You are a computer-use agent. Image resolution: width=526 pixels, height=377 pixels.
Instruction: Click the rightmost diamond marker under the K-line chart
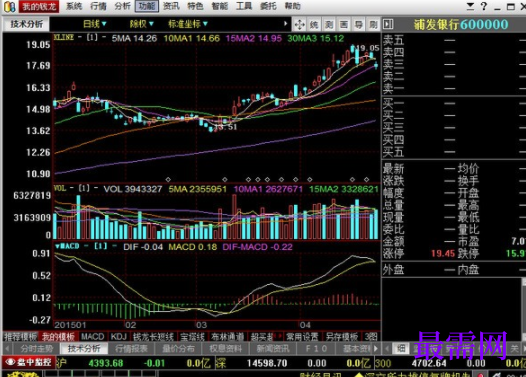(x=366, y=179)
